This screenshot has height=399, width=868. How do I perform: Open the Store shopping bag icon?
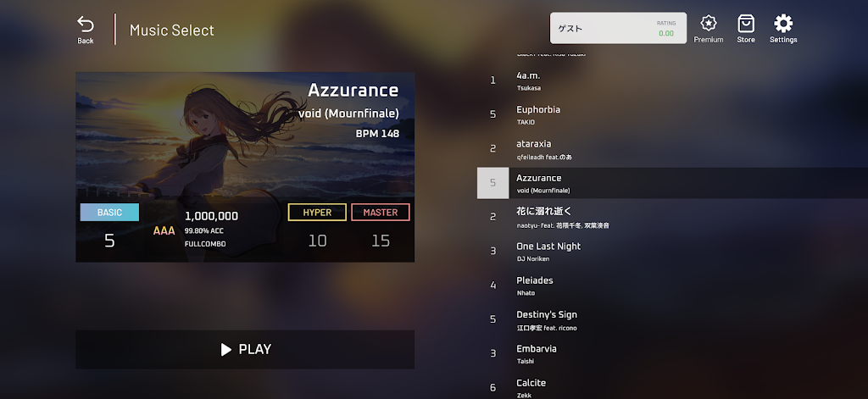tap(746, 24)
